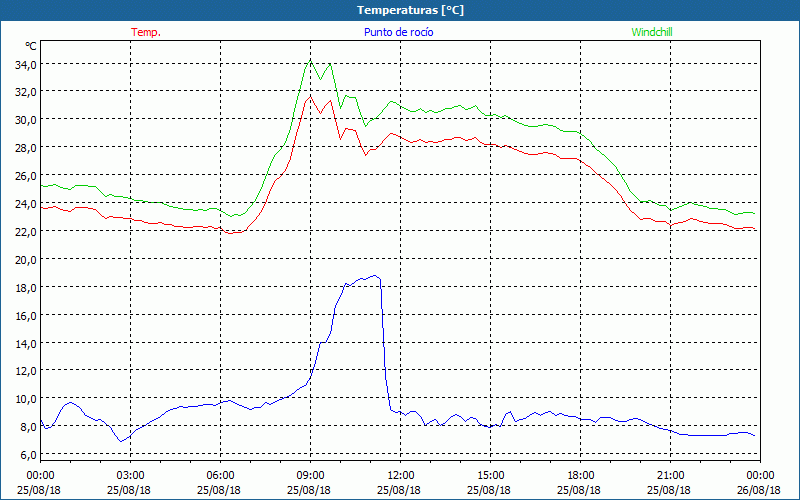The width and height of the screenshot is (800, 500).
Task: Click the 16,0 y-axis value
Action: (x=26, y=315)
